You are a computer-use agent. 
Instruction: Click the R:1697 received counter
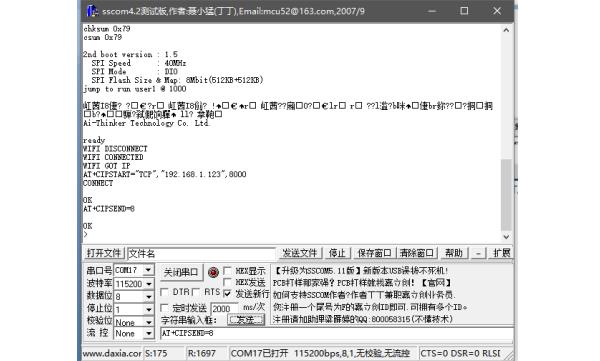click(201, 353)
